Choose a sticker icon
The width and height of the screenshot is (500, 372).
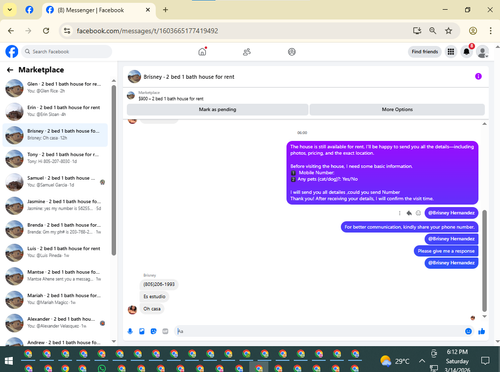point(153,331)
